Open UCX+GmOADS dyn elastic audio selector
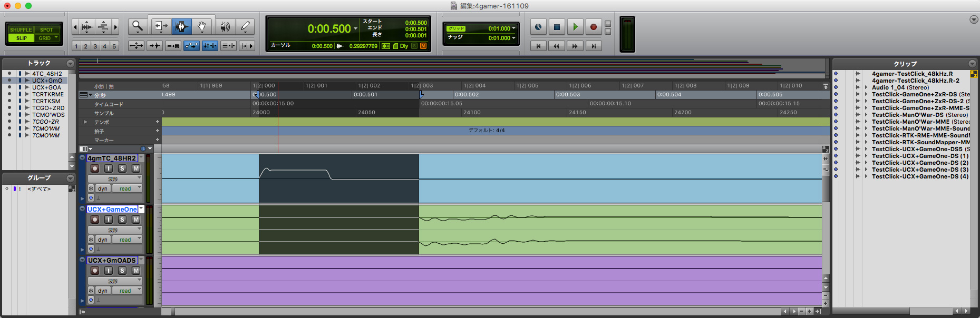Screen dimensions: 980x318 point(103,291)
